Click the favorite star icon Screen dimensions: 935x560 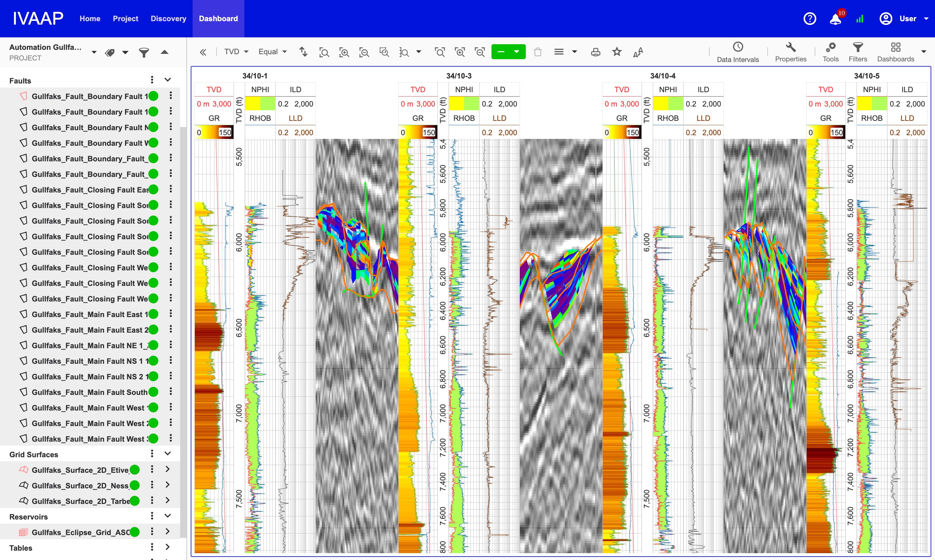(x=617, y=52)
